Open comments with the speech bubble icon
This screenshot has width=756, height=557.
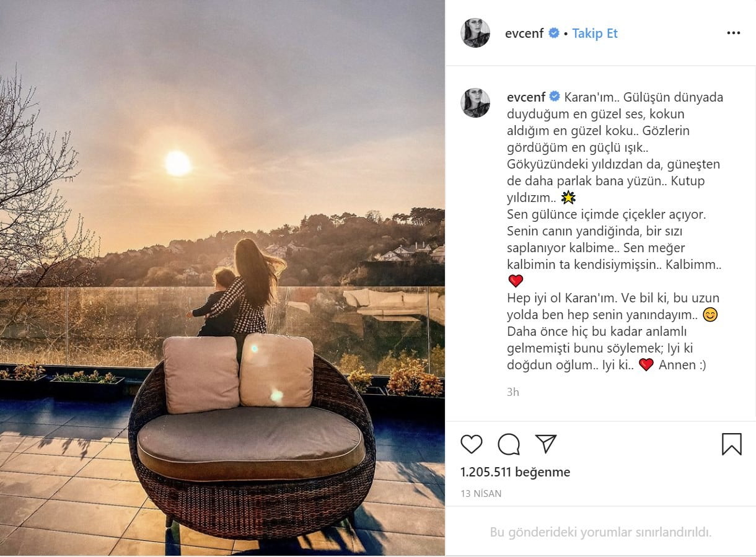click(509, 444)
